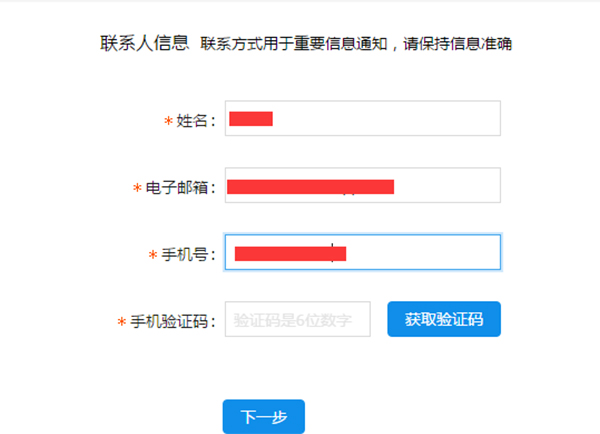Click the red asterisk beside 手机号
The height and width of the screenshot is (434, 600).
[x=153, y=255]
